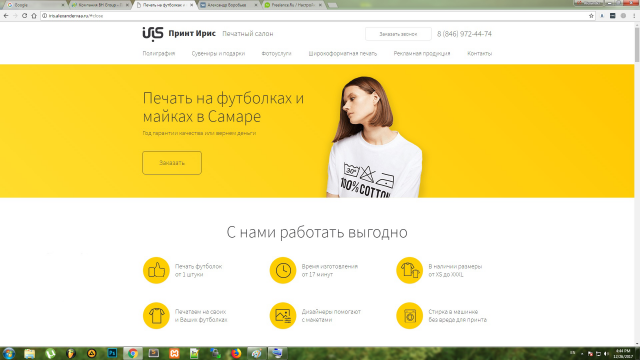Open the Фотоуслуги menu item

[x=276, y=53]
